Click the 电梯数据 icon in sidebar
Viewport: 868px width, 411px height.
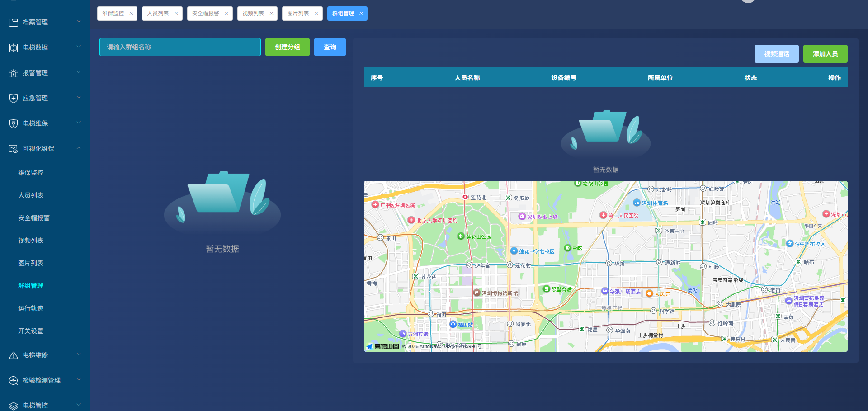(x=14, y=47)
